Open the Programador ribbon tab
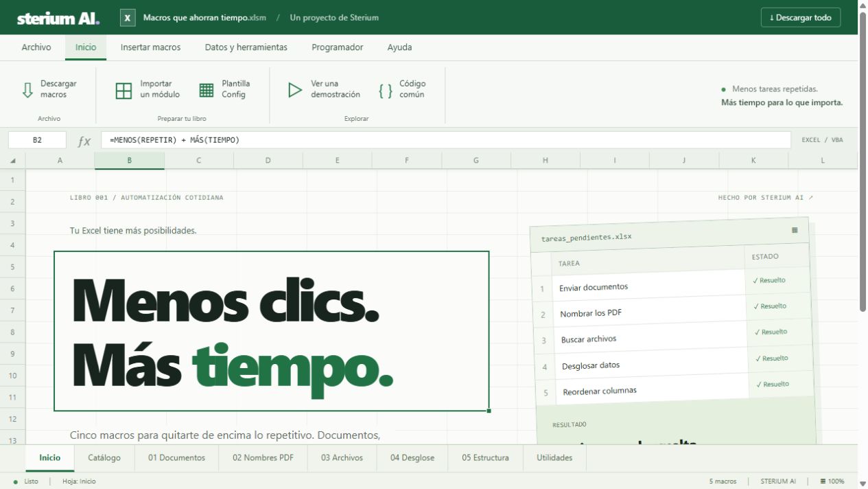 point(337,47)
